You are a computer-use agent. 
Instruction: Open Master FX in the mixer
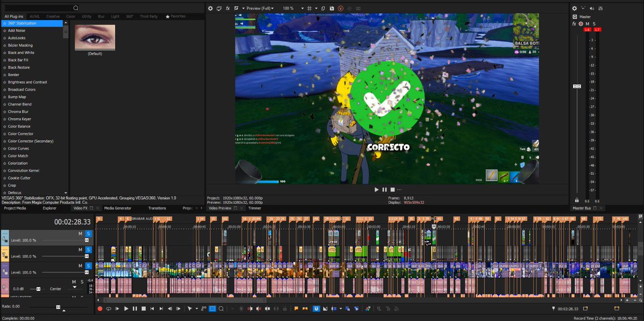coord(574,24)
